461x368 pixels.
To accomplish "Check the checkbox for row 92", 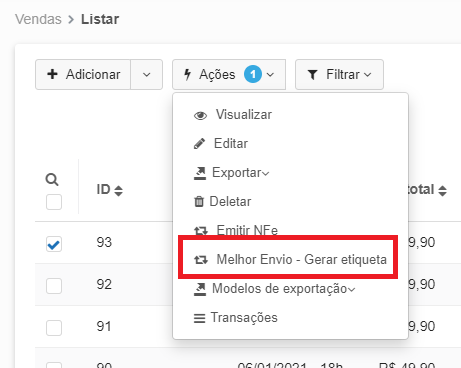I will (54, 286).
